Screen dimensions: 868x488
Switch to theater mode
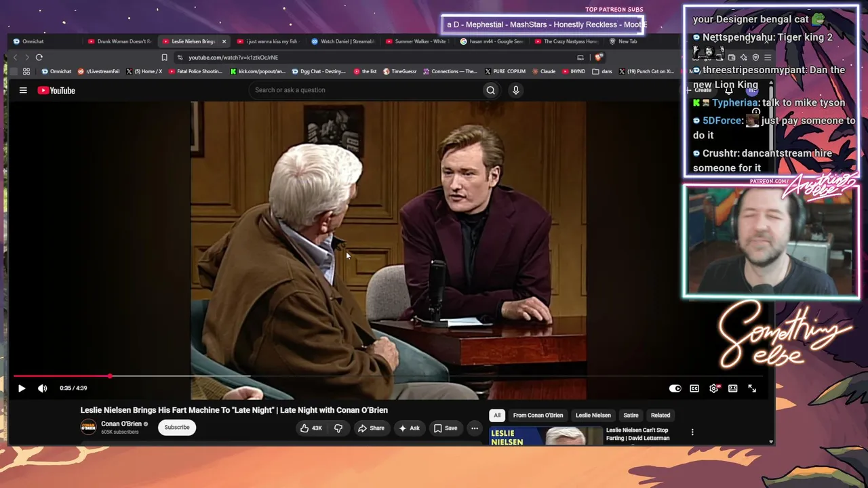(733, 388)
